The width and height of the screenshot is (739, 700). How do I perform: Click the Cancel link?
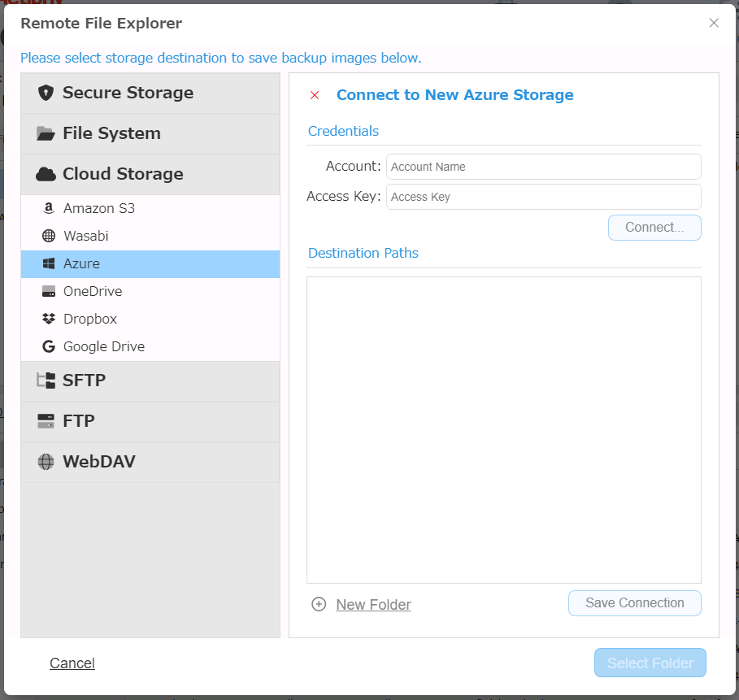pyautogui.click(x=72, y=663)
